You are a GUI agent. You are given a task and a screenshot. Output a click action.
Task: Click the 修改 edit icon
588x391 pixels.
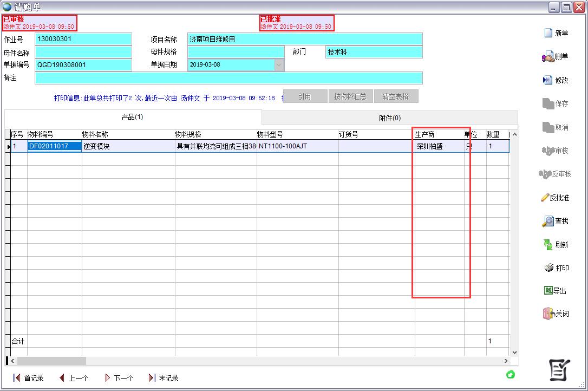547,80
